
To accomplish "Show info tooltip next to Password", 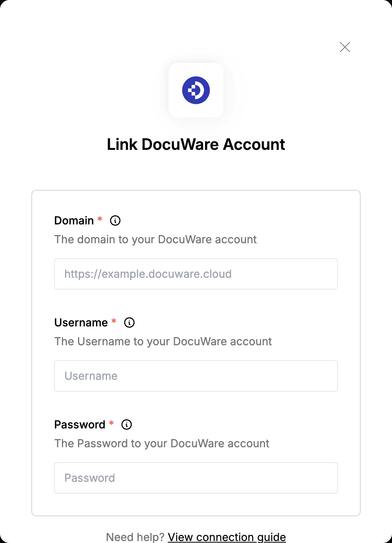I will [127, 425].
